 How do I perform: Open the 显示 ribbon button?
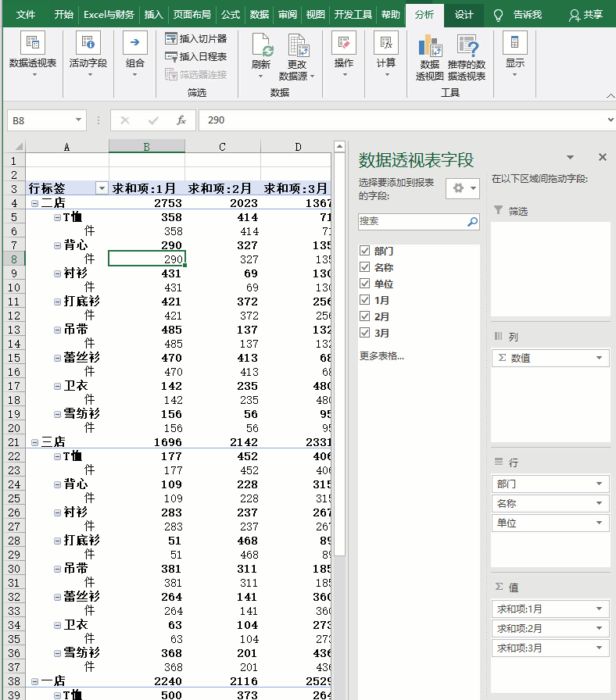pyautogui.click(x=514, y=55)
